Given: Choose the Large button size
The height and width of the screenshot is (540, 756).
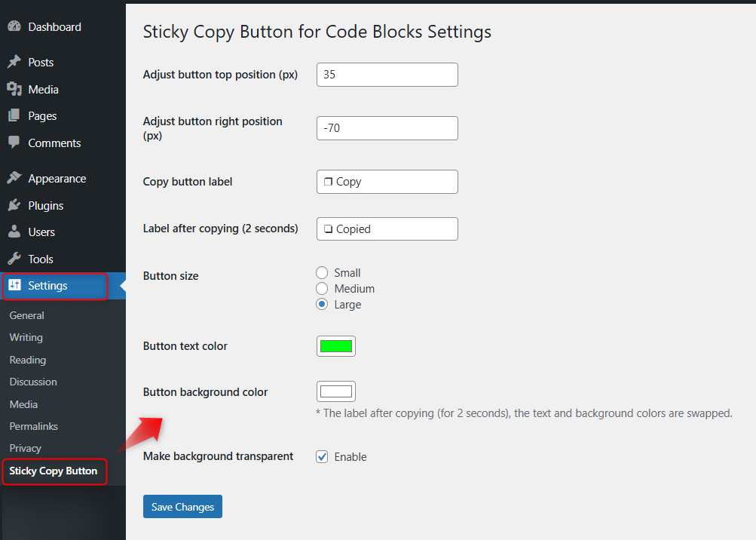Looking at the screenshot, I should pos(322,305).
